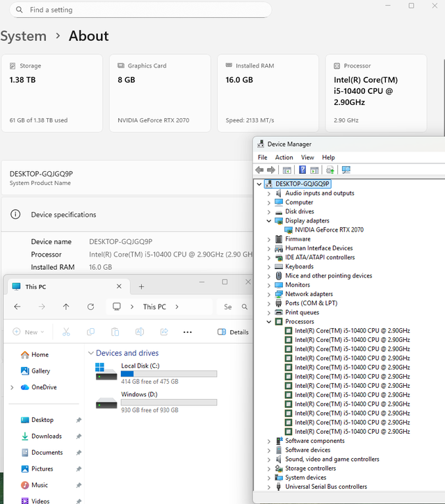This screenshot has height=504, width=445.
Task: Click the System breadcrumb link
Action: [24, 36]
